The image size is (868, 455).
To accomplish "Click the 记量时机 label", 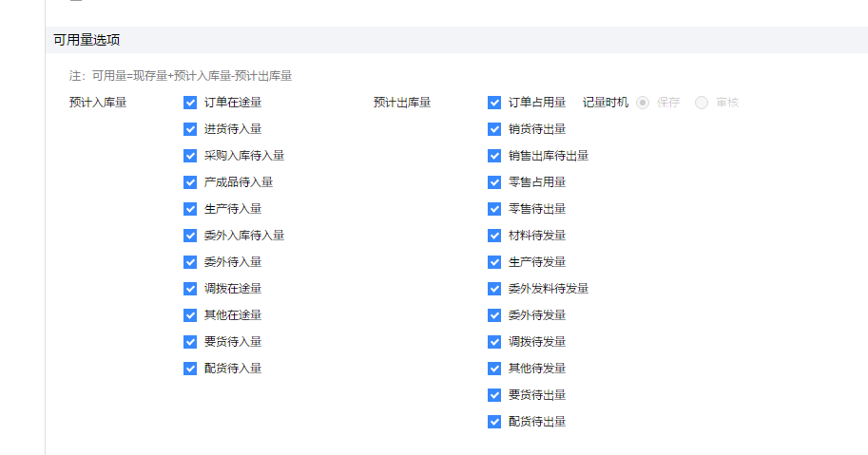I will 606,103.
